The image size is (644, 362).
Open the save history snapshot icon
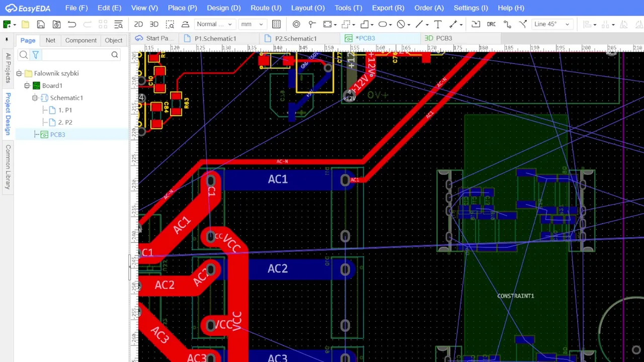56,24
